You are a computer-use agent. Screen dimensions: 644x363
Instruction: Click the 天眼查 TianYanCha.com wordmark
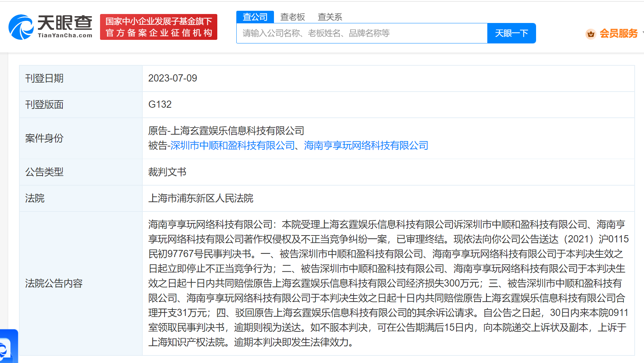click(65, 27)
